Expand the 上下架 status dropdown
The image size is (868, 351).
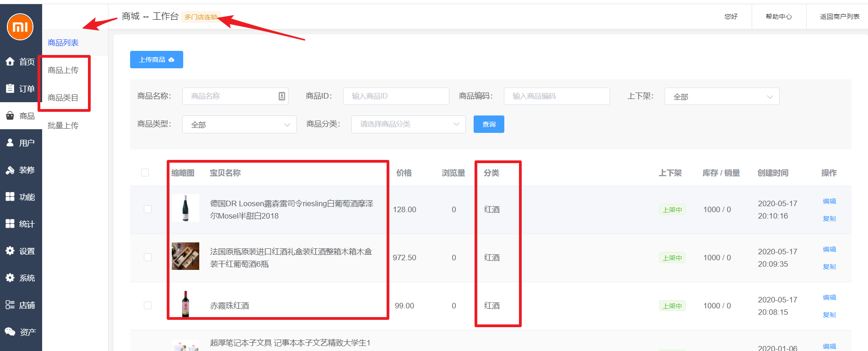(x=721, y=97)
